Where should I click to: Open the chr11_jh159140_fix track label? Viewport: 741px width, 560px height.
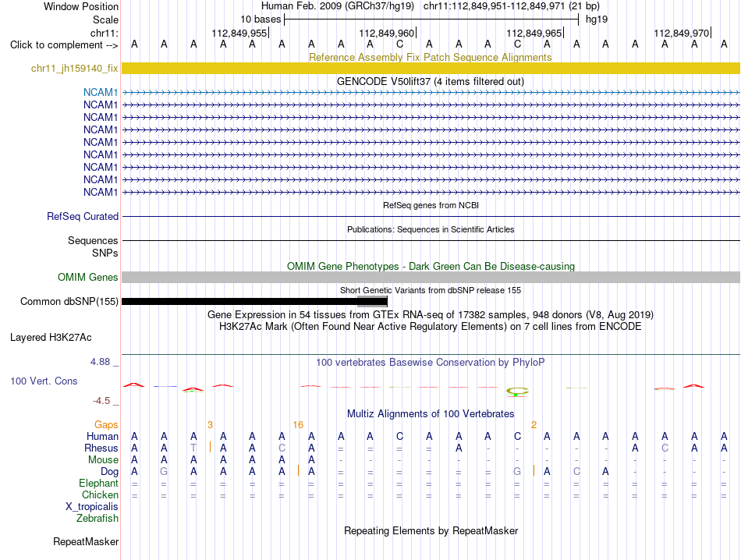75,69
